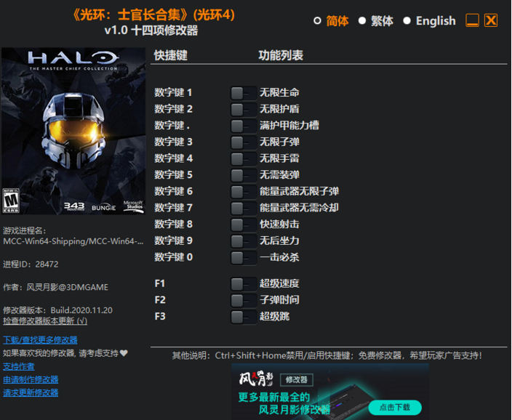Click F2 hotkey label
The image size is (512, 420).
pos(160,300)
